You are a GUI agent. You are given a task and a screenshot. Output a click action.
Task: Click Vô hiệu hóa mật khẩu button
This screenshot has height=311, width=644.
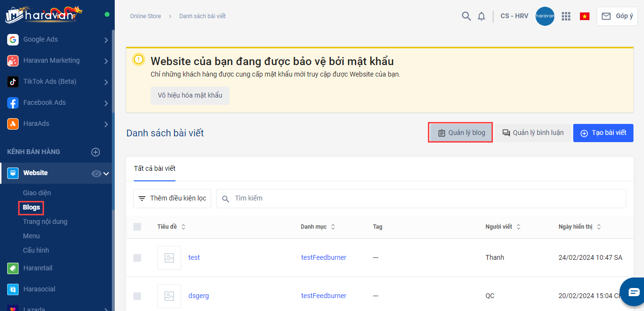[x=190, y=95]
